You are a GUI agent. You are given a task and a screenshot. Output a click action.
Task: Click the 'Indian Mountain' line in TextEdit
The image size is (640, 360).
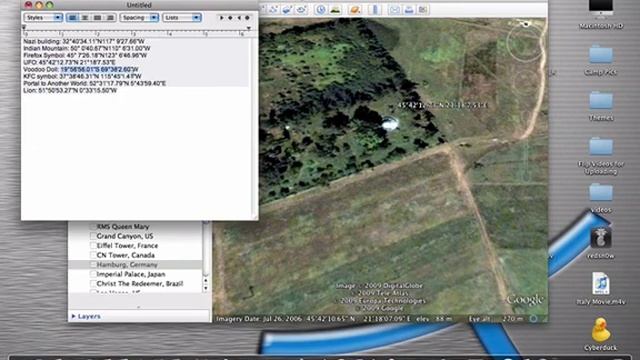click(x=87, y=48)
